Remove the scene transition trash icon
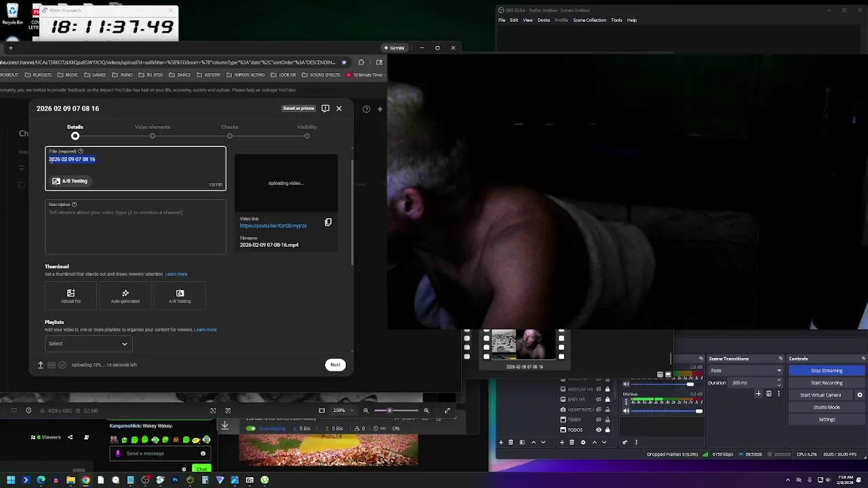 768,394
